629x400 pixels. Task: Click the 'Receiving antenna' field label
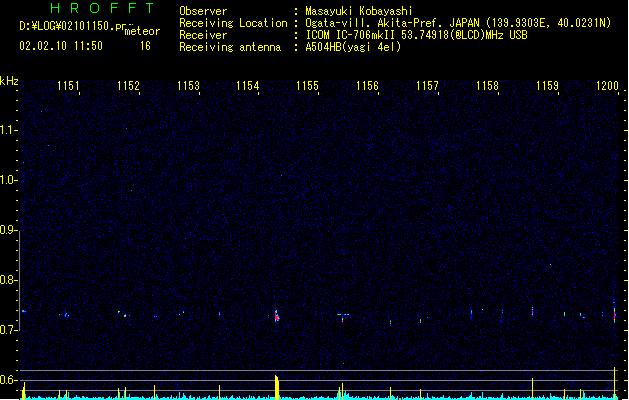coord(230,47)
